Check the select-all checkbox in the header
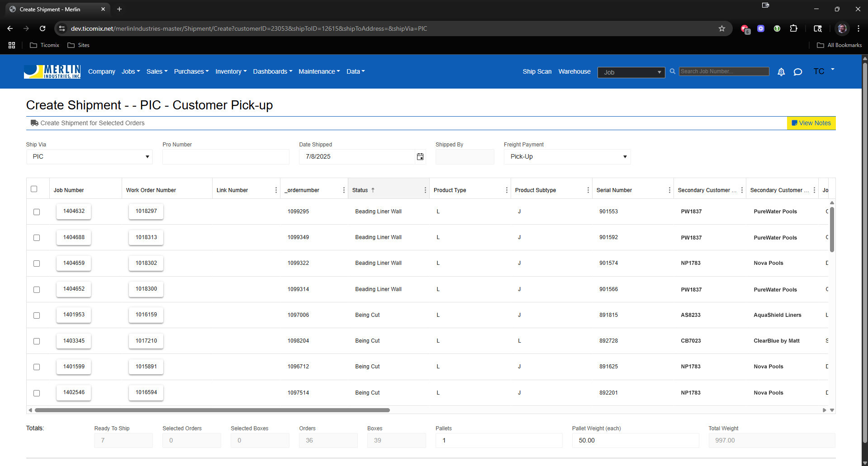The width and height of the screenshot is (868, 466). (34, 189)
